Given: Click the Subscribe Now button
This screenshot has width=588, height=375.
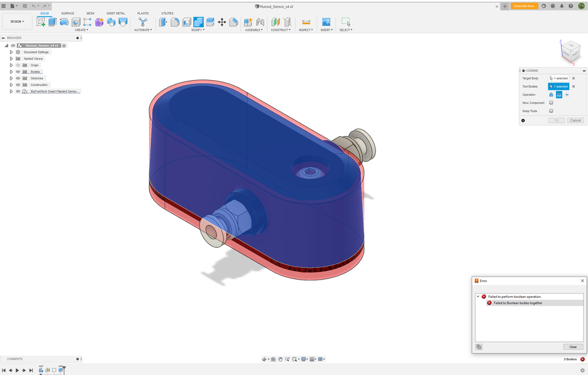Looking at the screenshot, I should point(524,6).
